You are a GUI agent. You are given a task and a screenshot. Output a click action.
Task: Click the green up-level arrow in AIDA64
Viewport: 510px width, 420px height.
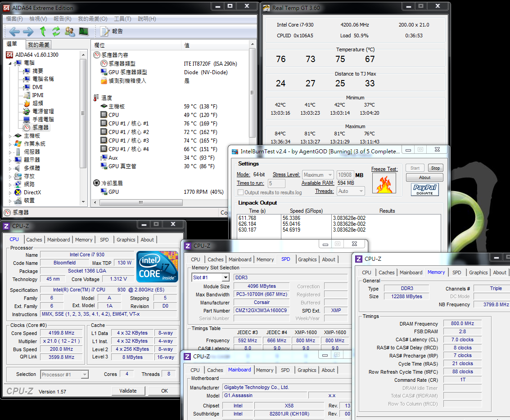43,31
